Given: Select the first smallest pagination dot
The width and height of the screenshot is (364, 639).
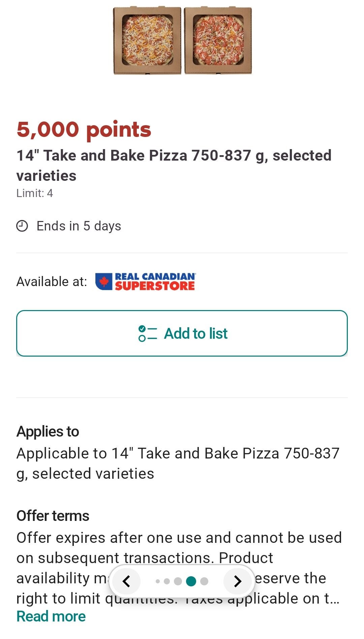Looking at the screenshot, I should (x=158, y=581).
